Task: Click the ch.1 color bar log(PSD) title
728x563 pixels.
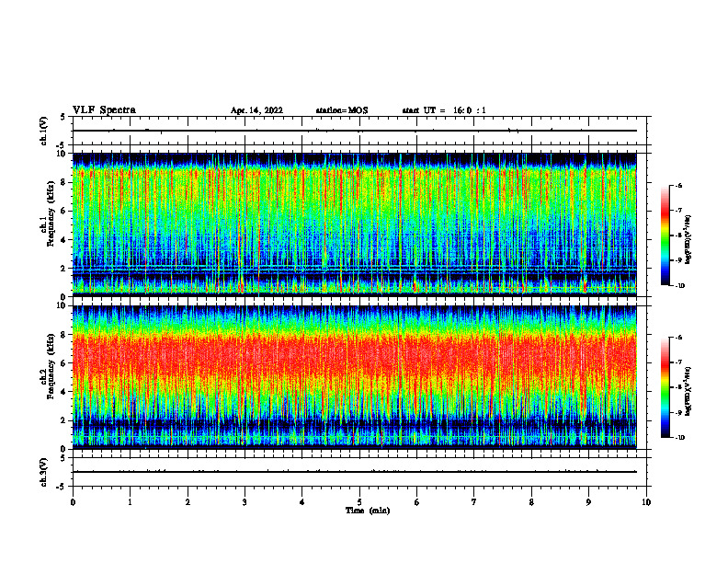Action: click(x=688, y=239)
